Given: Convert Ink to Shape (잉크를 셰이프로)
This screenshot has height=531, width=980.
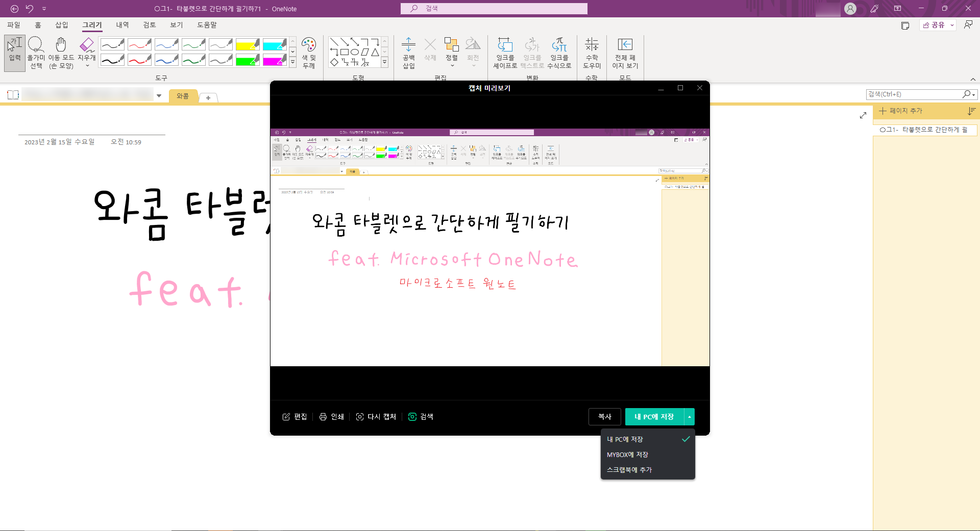Looking at the screenshot, I should click(x=505, y=53).
